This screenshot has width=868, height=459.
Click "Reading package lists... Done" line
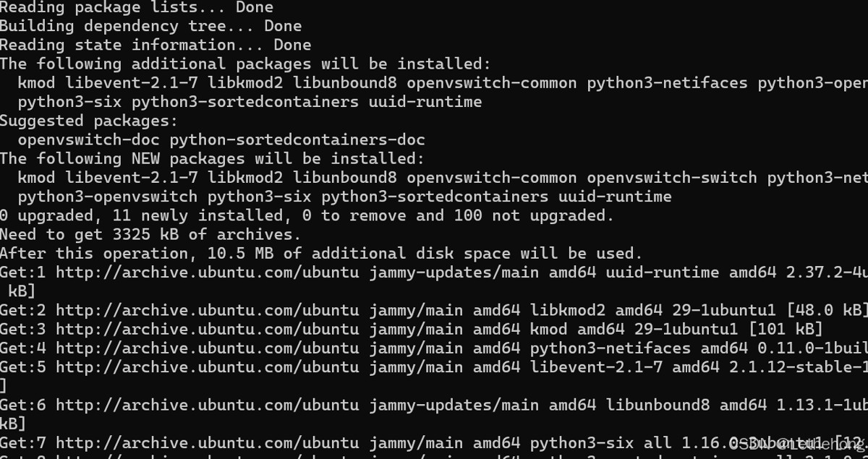137,8
